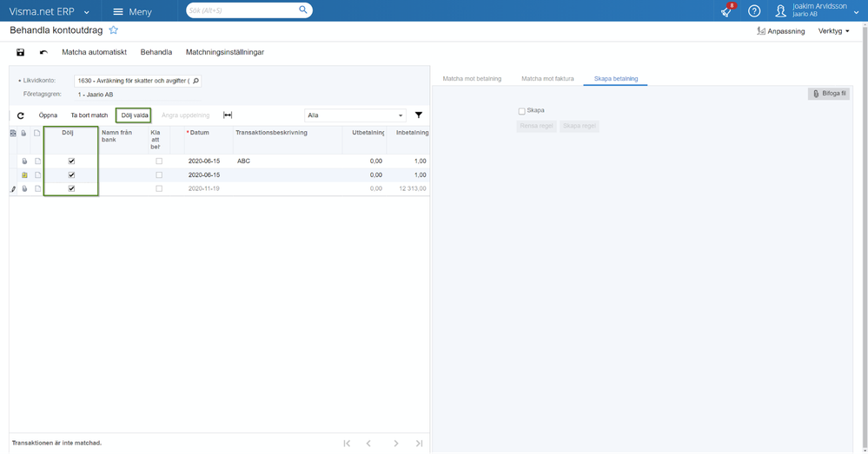The height and width of the screenshot is (454, 868).
Task: Check Klar att behandla on 2020-11-19 row
Action: 159,188
